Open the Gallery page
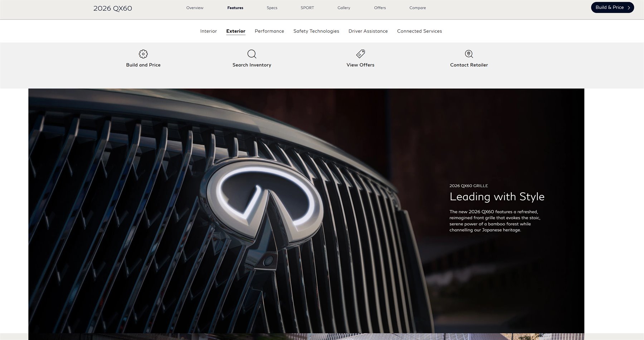The width and height of the screenshot is (644, 340). point(343,8)
